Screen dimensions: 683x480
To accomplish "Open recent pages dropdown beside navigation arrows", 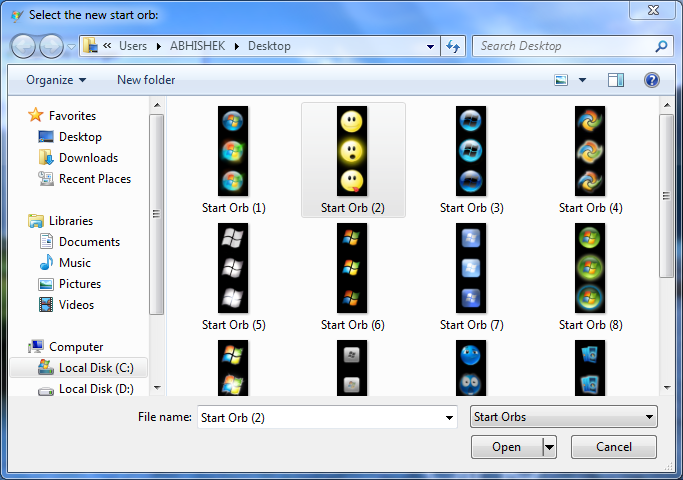I will click(x=71, y=47).
